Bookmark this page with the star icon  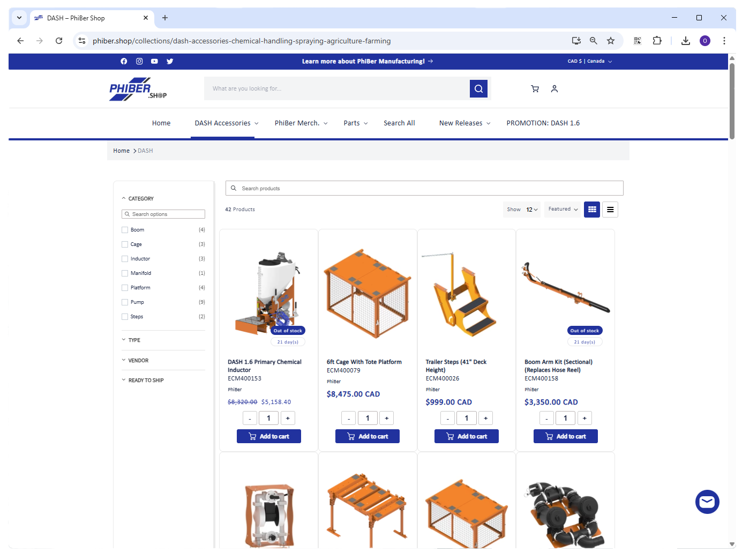click(x=611, y=41)
